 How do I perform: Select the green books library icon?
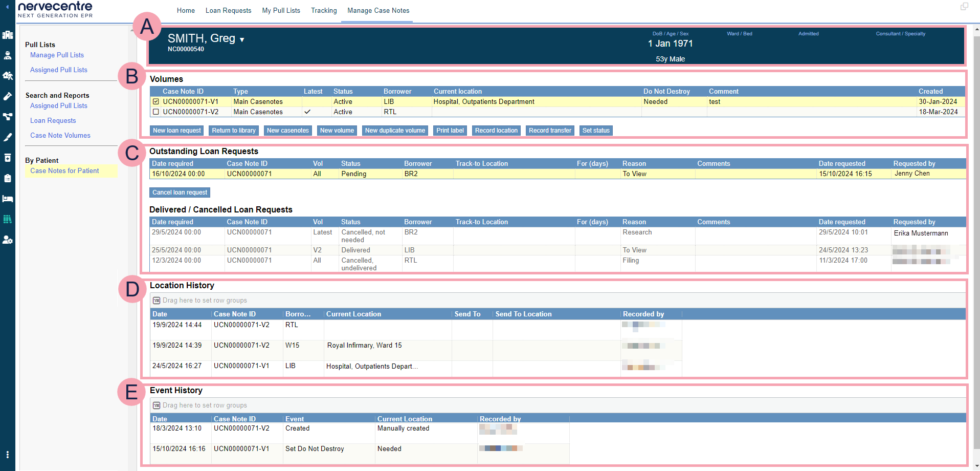pos(8,219)
